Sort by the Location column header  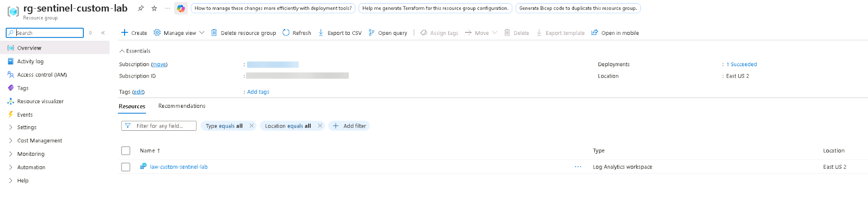(834, 151)
